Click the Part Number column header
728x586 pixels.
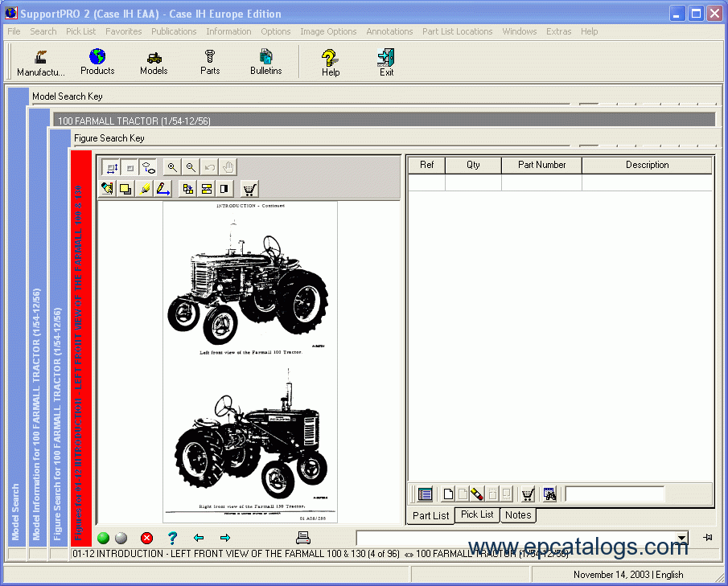541,165
